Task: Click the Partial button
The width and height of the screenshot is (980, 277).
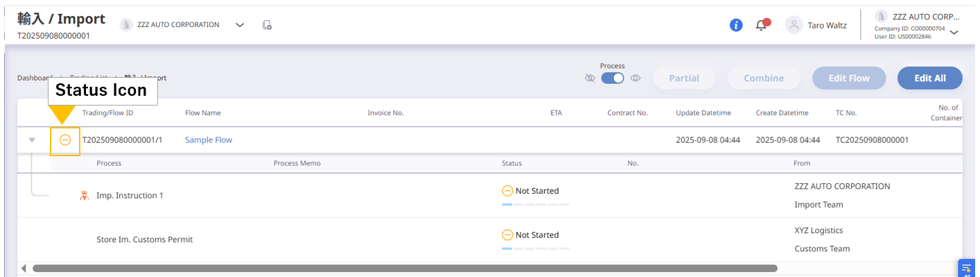Action: [x=684, y=78]
